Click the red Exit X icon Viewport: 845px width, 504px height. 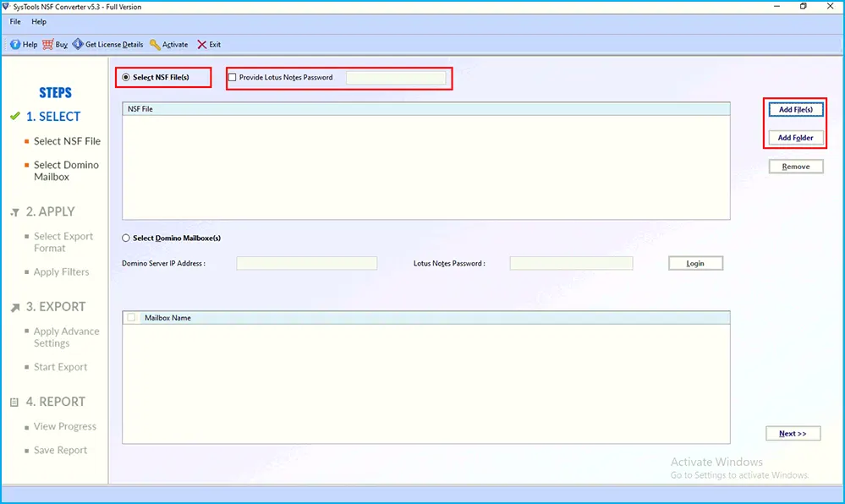201,44
